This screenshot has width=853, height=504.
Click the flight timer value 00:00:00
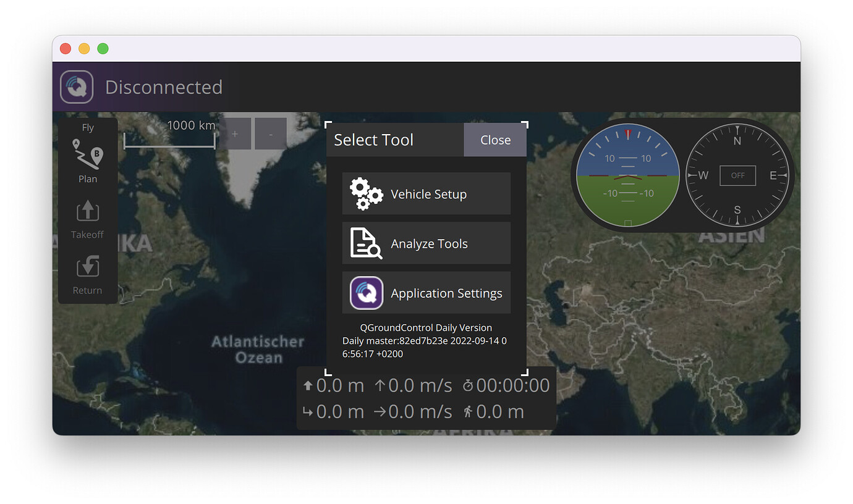[513, 385]
